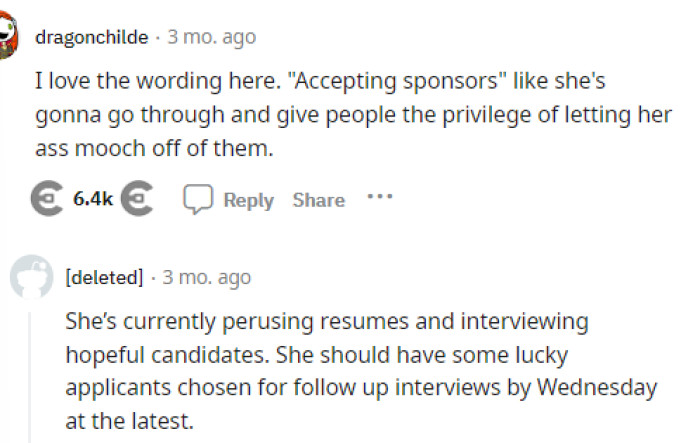Click the Share button

pyautogui.click(x=318, y=200)
